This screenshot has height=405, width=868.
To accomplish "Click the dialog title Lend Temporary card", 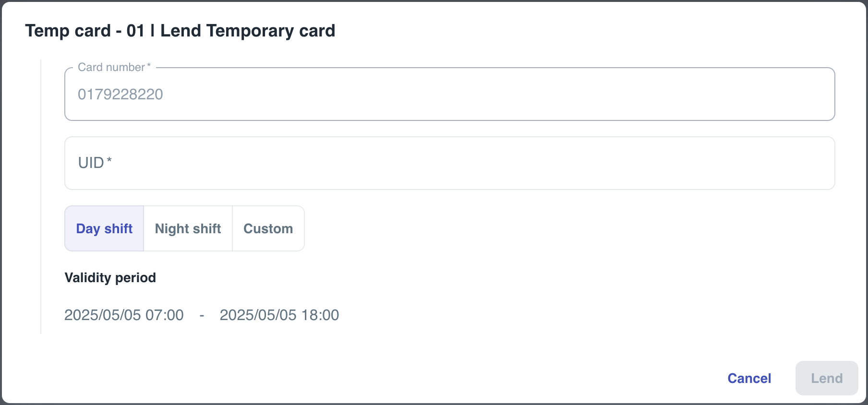I will (x=181, y=30).
